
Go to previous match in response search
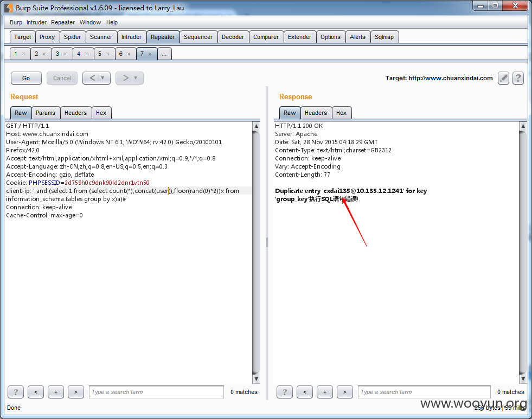304,392
